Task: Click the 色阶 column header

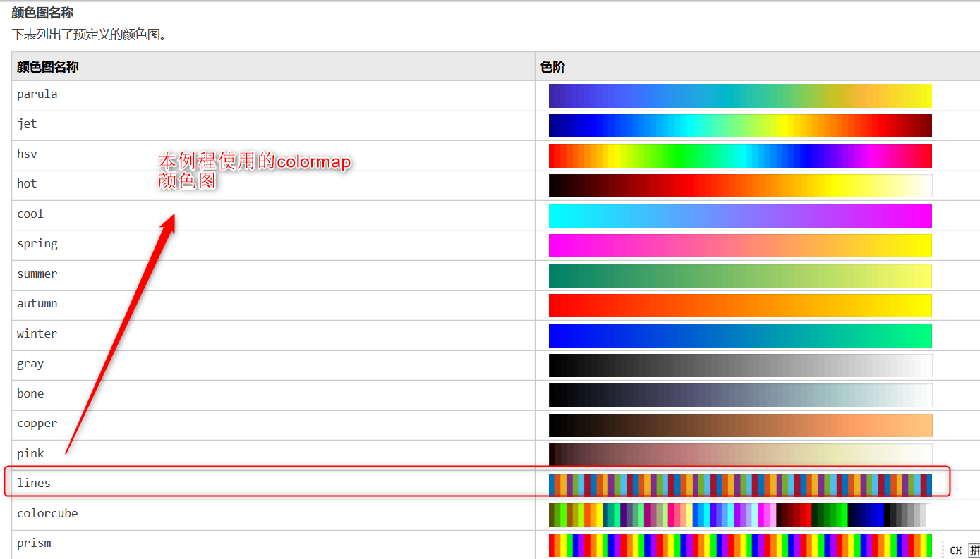Action: click(x=552, y=67)
